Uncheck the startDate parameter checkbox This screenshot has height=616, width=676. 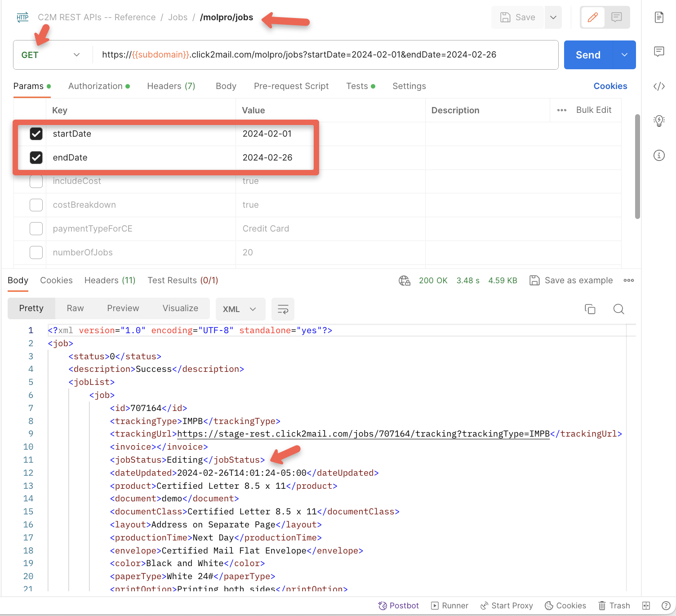coord(36,134)
